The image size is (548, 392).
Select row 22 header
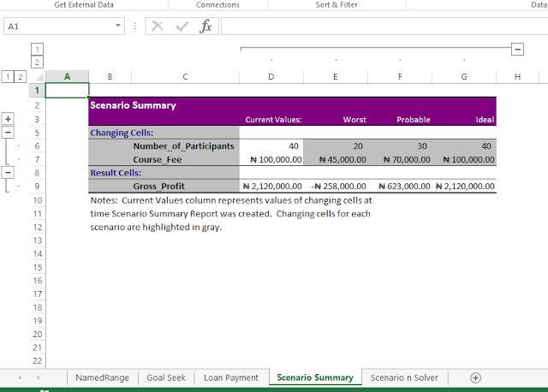[x=37, y=361]
